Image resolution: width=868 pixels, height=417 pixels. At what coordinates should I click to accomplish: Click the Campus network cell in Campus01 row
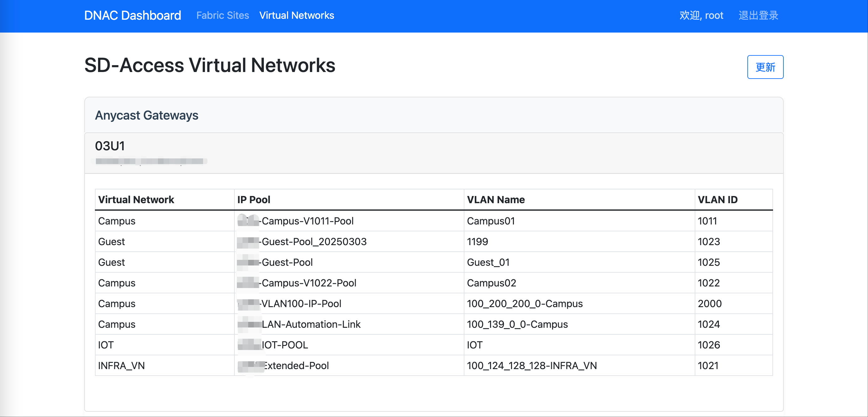[165, 221]
